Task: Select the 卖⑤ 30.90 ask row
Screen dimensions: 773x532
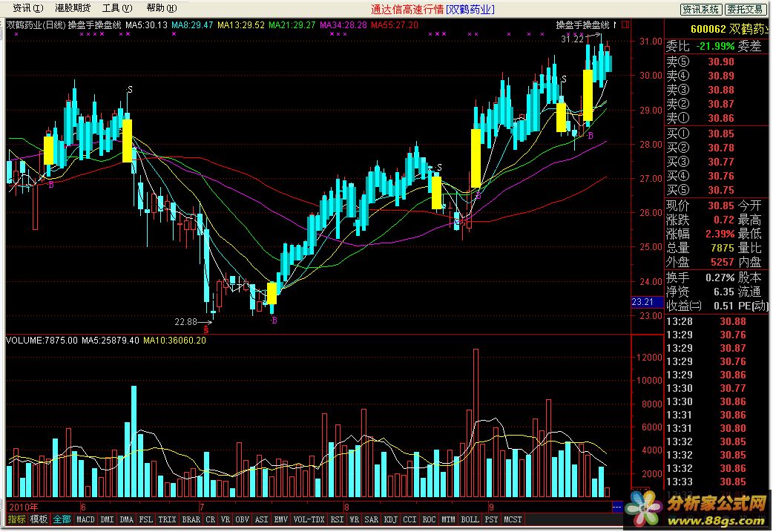Action: (700, 62)
